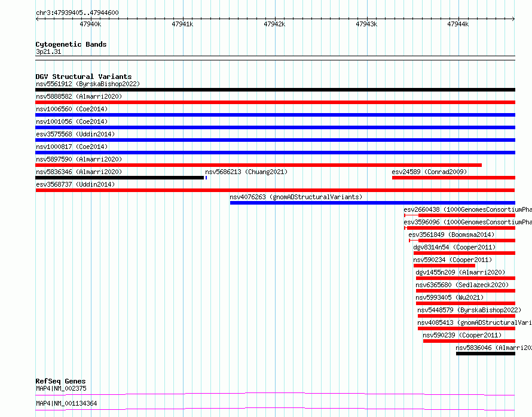Click the red dgv1455n209 variant bar
Image resolution: width=532 pixels, height=417 pixels.
(x=466, y=278)
